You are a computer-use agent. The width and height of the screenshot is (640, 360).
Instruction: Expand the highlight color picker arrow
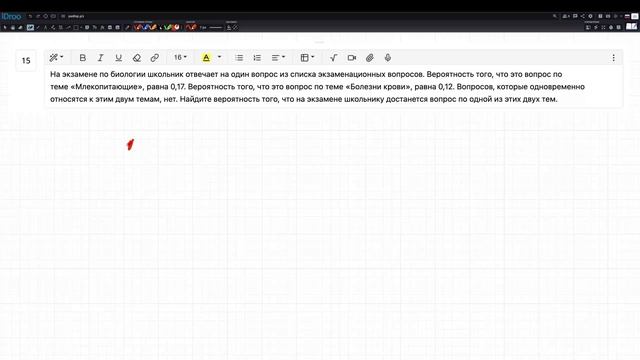click(220, 57)
